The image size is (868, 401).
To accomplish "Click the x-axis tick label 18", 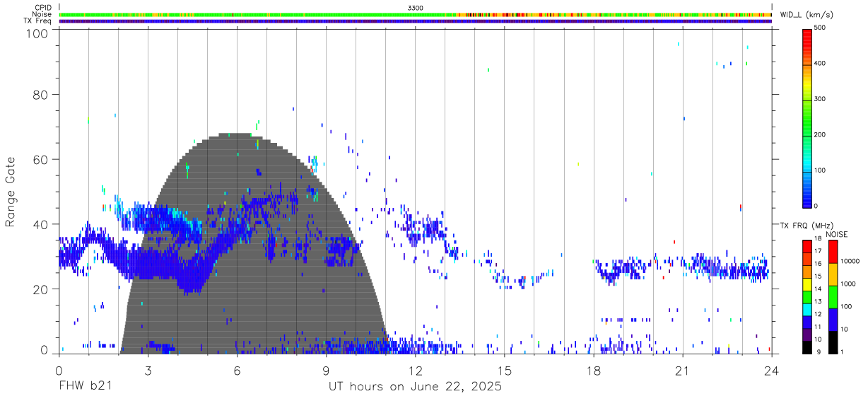I will click(594, 370).
